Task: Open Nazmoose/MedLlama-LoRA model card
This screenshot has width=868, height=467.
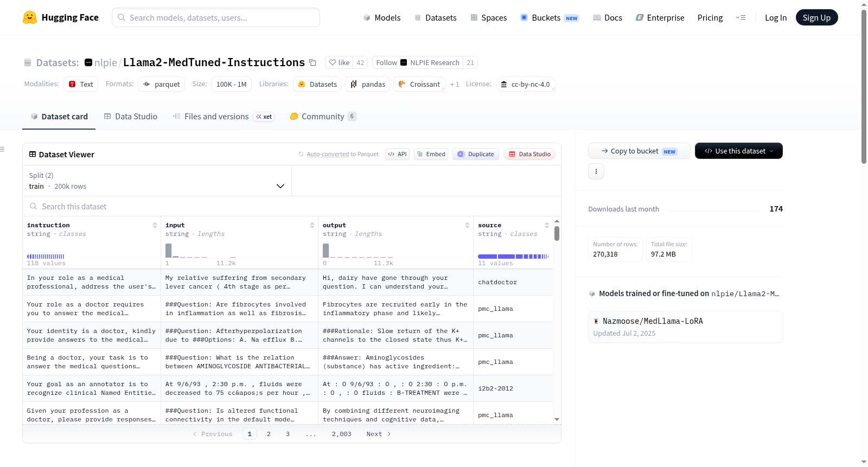Action: coord(685,327)
